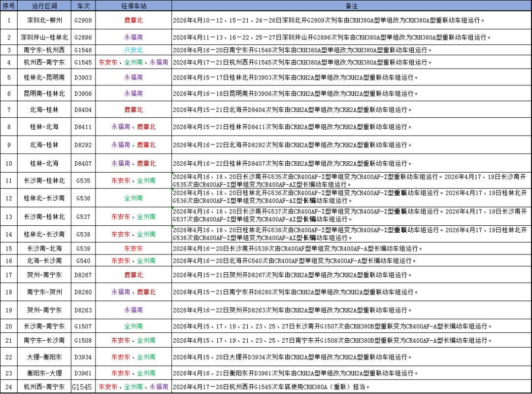
Task: Click the 序号 column header
Action: (9, 6)
